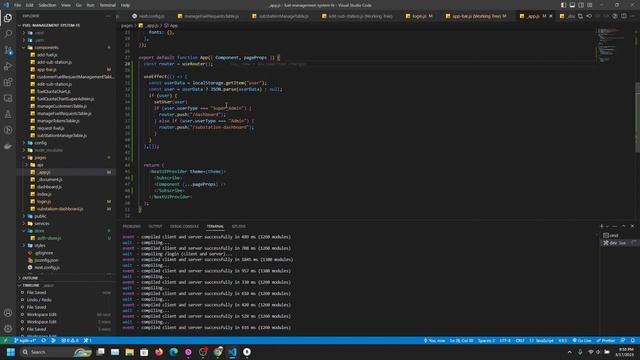
Task: Open the Windows Start menu
Action: [x=11, y=352]
